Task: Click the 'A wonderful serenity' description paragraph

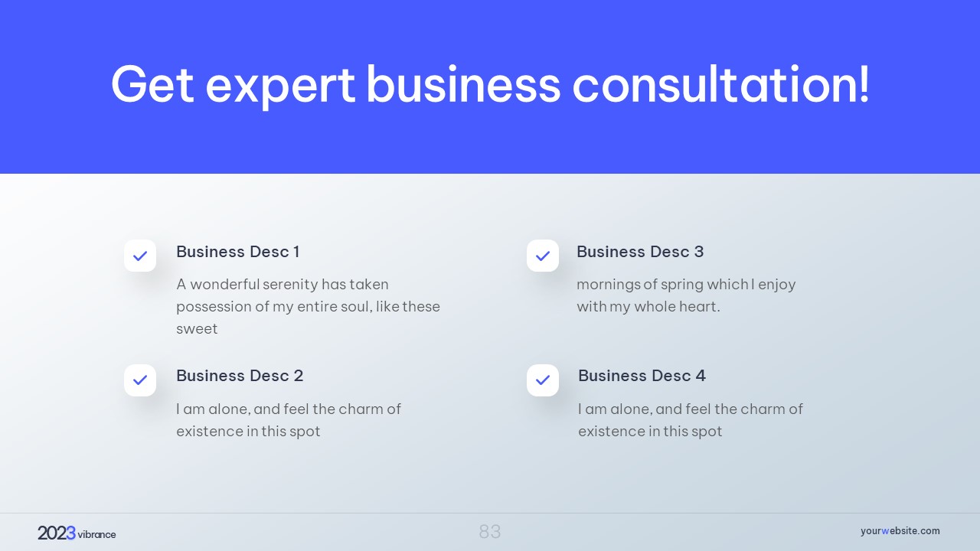Action: tap(308, 306)
